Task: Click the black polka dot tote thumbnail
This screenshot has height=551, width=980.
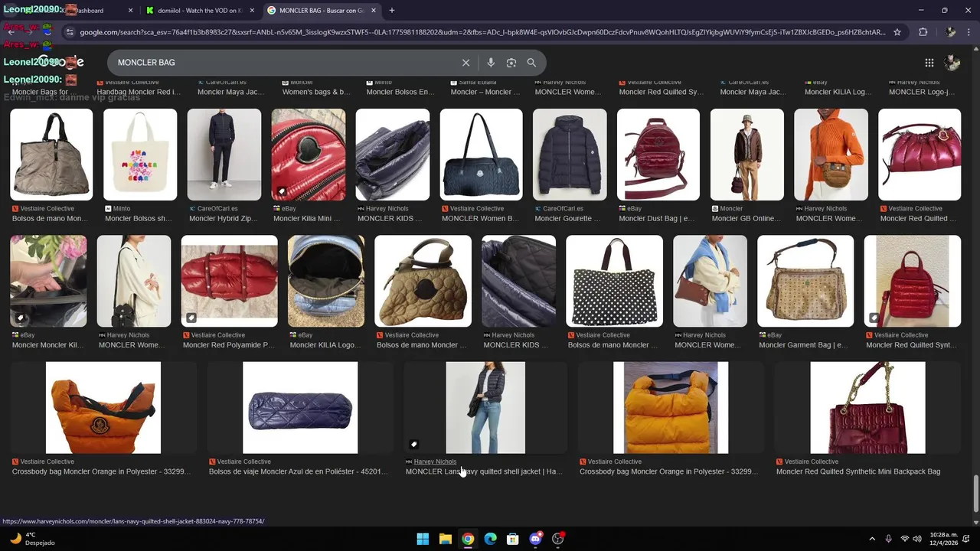Action: click(614, 281)
